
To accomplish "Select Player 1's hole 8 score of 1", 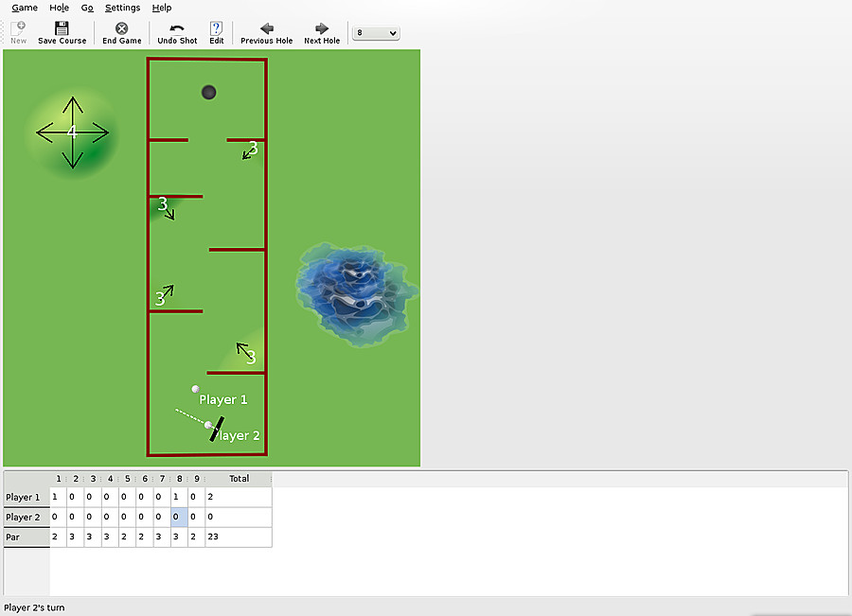I will pyautogui.click(x=179, y=497).
